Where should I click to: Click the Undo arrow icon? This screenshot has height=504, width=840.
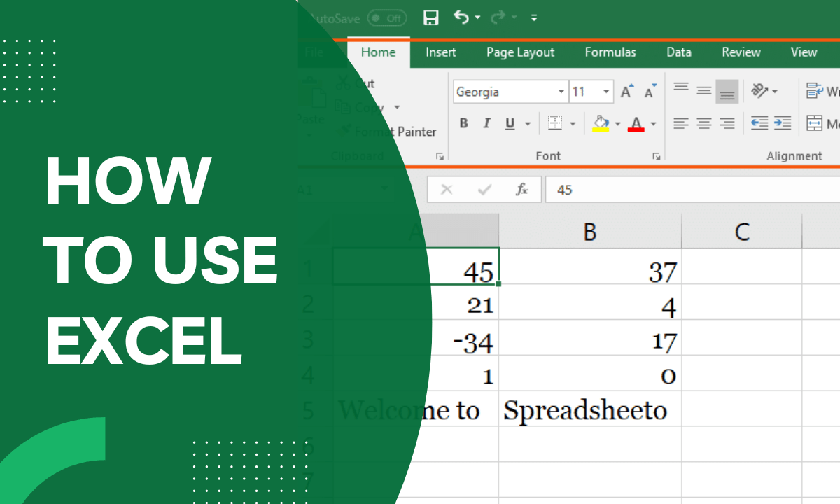[461, 17]
